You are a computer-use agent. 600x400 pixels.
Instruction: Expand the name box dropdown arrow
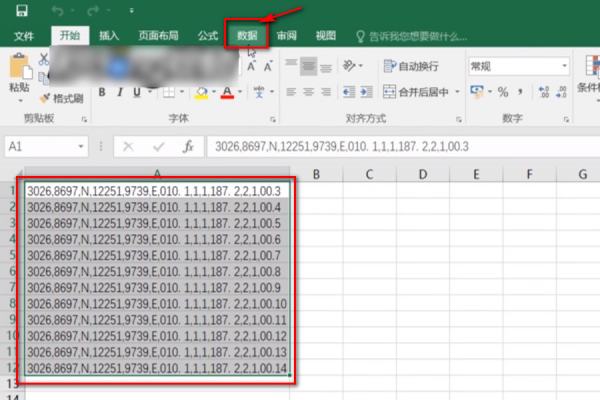tap(80, 146)
